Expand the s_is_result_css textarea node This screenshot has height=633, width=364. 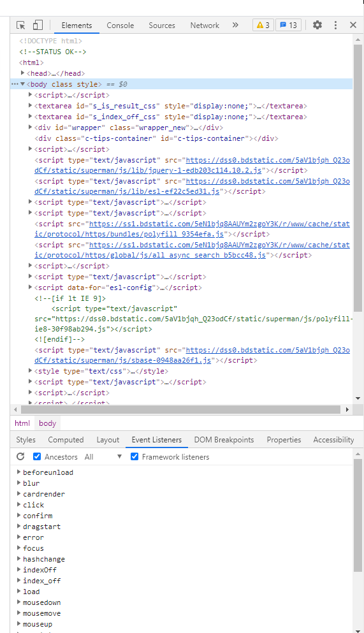(30, 105)
